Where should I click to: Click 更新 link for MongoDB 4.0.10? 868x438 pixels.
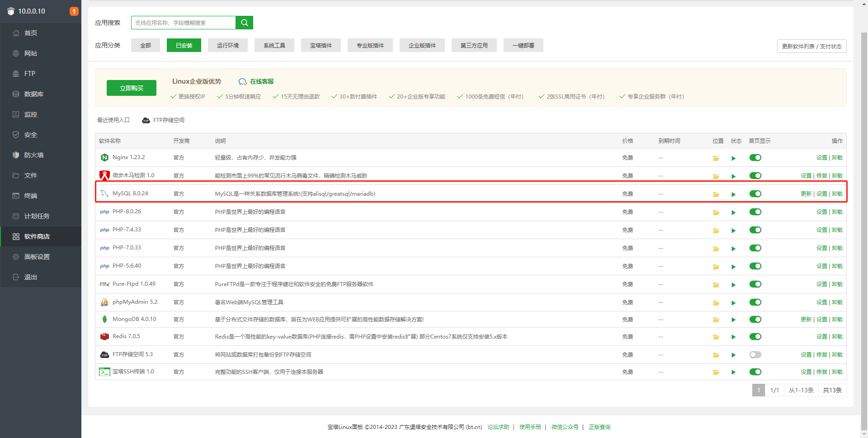(806, 320)
